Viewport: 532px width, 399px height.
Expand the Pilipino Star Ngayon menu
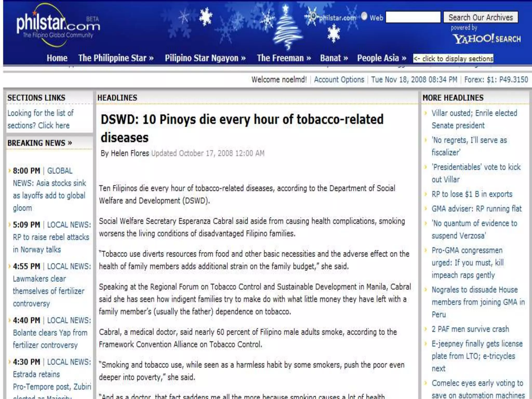click(x=205, y=58)
